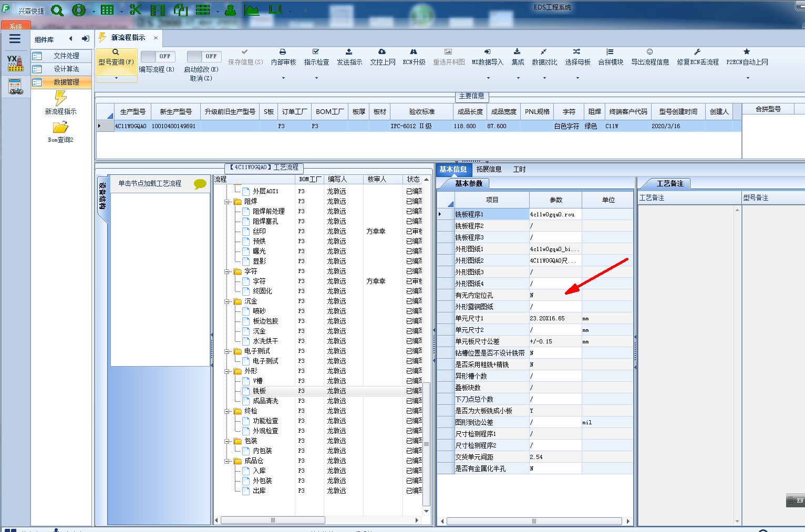805x532 pixels.
Task: Click the yellow speech bubble icon beside 单击节点加载工艺流程
Action: pyautogui.click(x=200, y=184)
